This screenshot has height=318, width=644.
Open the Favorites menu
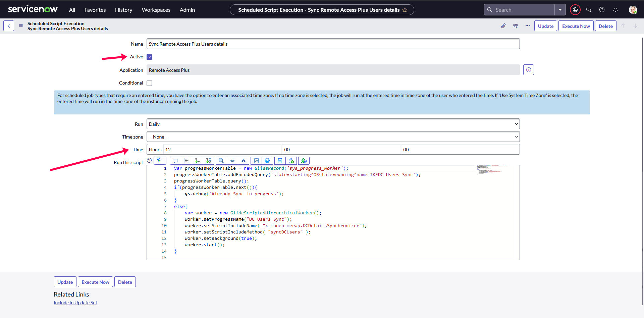point(95,10)
